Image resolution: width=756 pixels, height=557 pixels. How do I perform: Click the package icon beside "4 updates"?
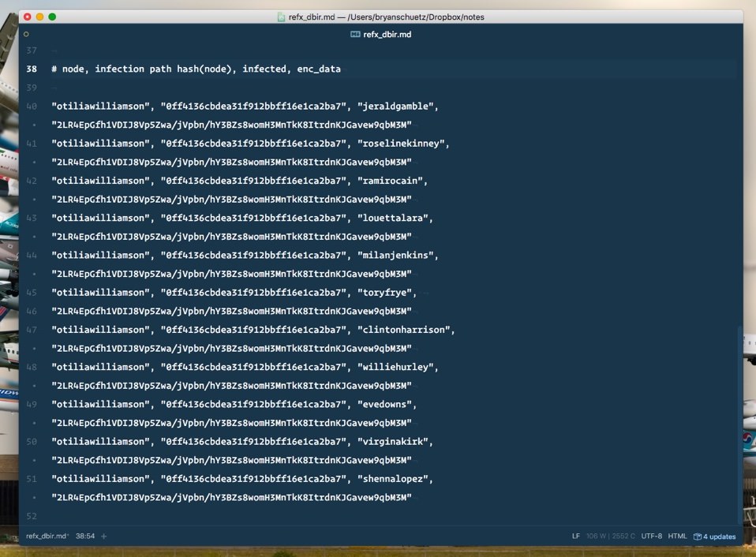tap(698, 536)
